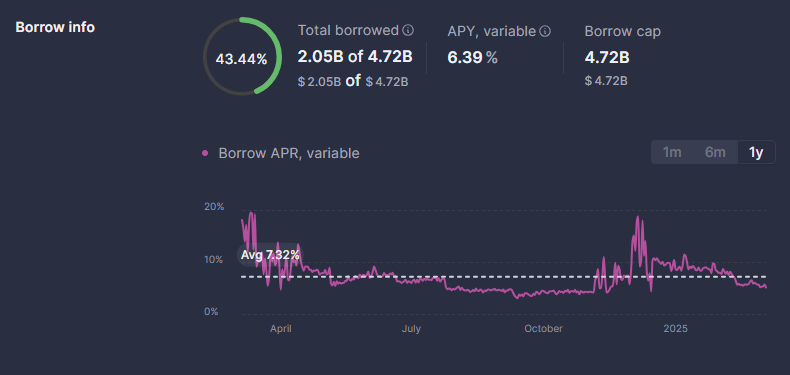This screenshot has height=375, width=790.
Task: Click the dashed average line on chart
Action: point(504,277)
